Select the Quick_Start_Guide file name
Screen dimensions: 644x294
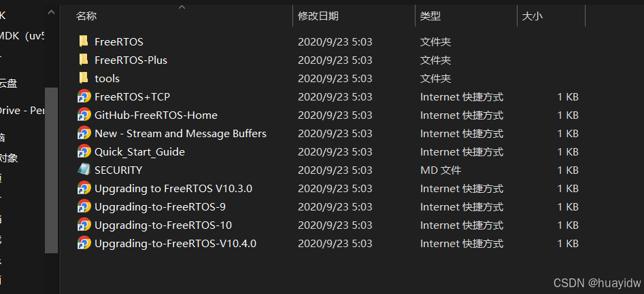click(139, 152)
